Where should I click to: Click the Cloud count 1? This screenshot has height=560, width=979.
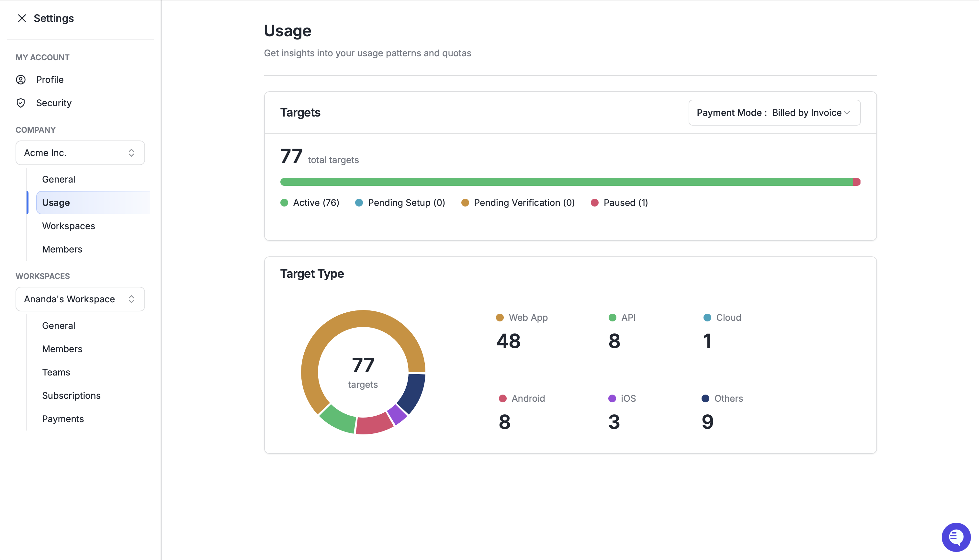[707, 341]
